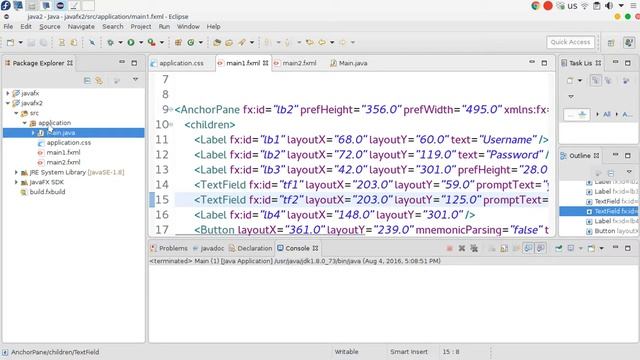The height and width of the screenshot is (360, 640).
Task: Switch to the application.css editor tab
Action: point(181,63)
